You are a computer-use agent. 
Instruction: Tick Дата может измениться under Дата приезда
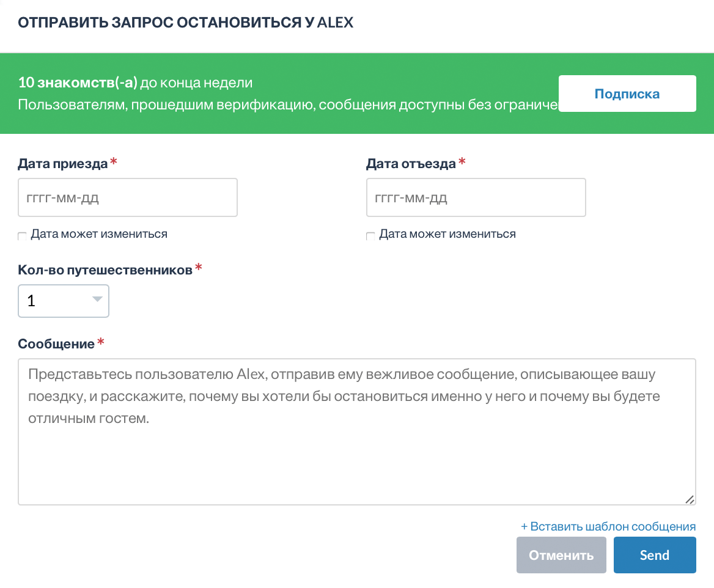point(22,235)
